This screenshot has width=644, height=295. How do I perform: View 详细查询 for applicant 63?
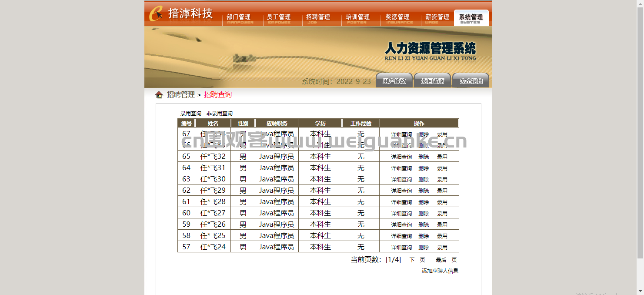[x=401, y=180]
